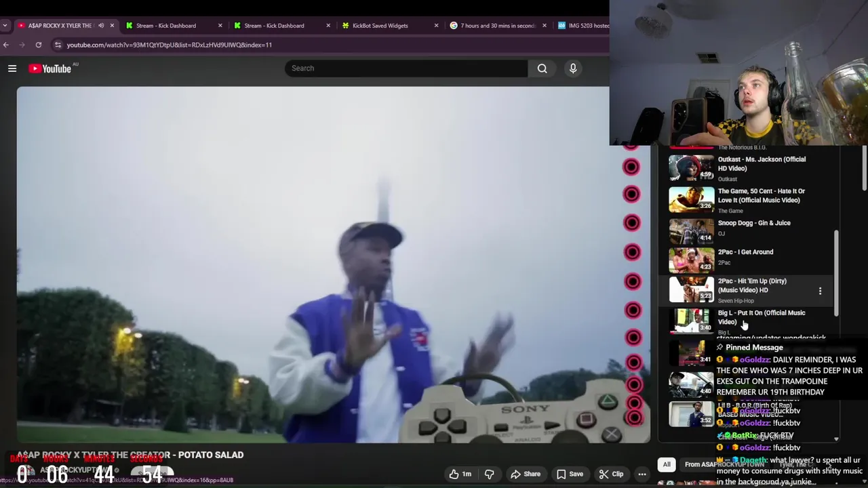This screenshot has height=488, width=868.
Task: Open more actions three-dot menu below video
Action: pyautogui.click(x=642, y=474)
